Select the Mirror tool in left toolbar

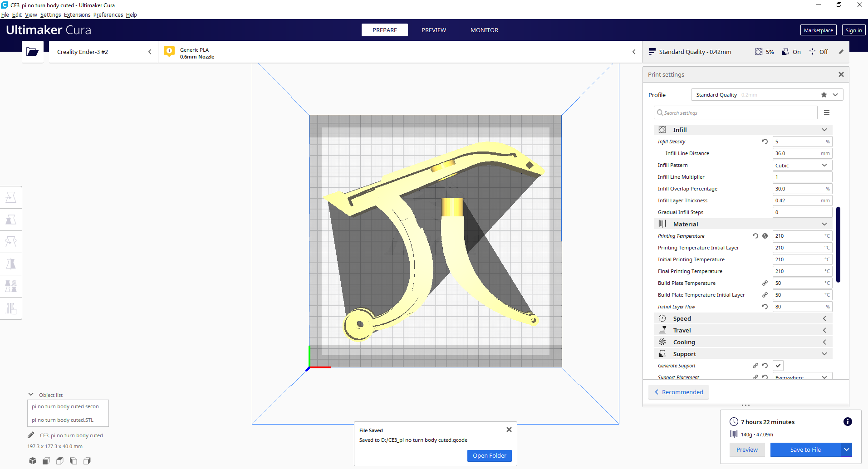[11, 264]
